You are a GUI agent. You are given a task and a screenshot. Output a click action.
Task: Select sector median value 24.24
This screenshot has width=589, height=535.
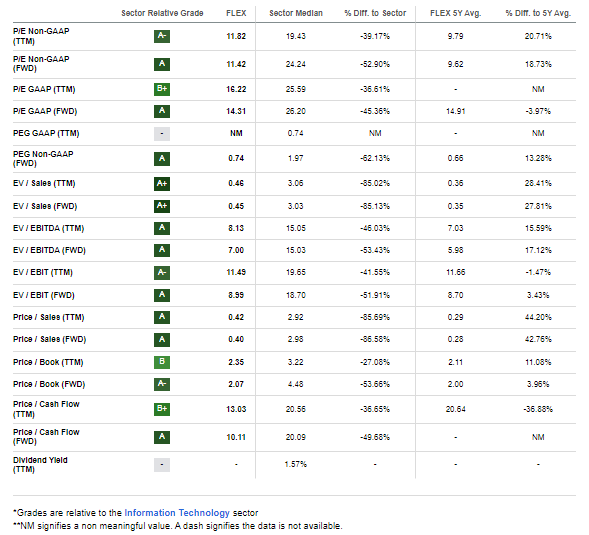pyautogui.click(x=296, y=64)
